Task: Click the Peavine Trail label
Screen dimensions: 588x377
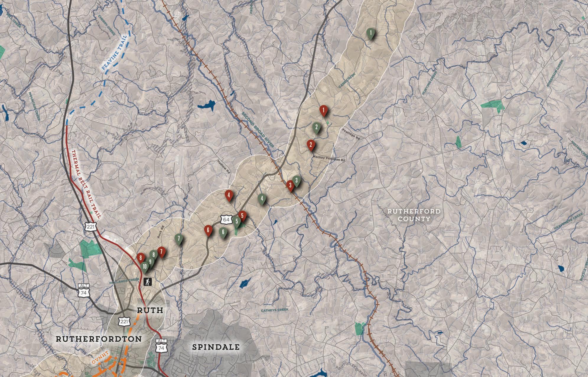Action: [x=114, y=53]
